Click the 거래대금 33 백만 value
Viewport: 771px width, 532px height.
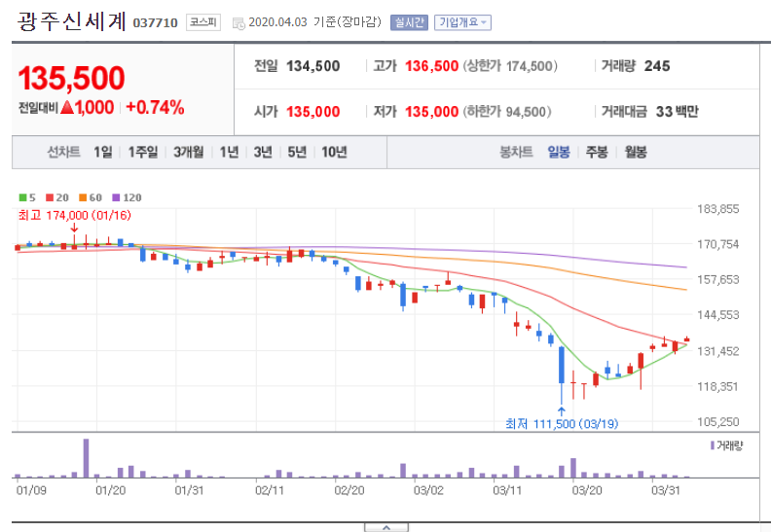pyautogui.click(x=678, y=112)
